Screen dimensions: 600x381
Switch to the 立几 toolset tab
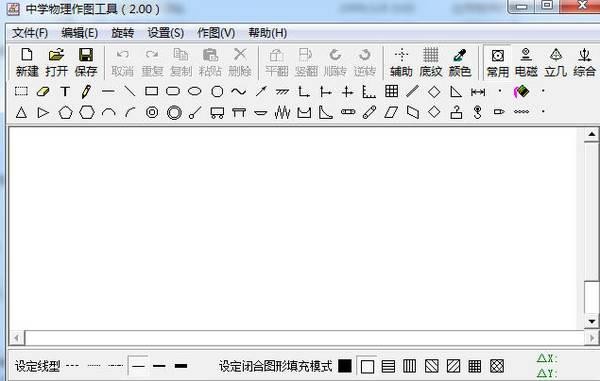556,63
